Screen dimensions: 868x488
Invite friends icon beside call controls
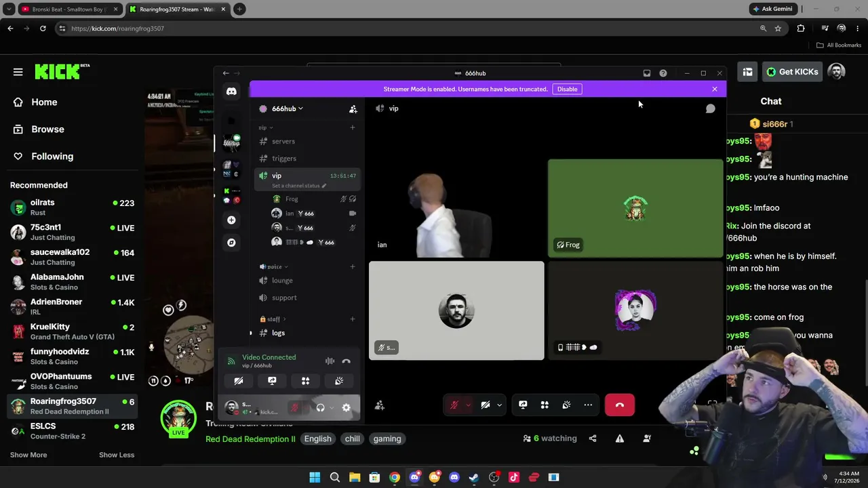point(380,405)
